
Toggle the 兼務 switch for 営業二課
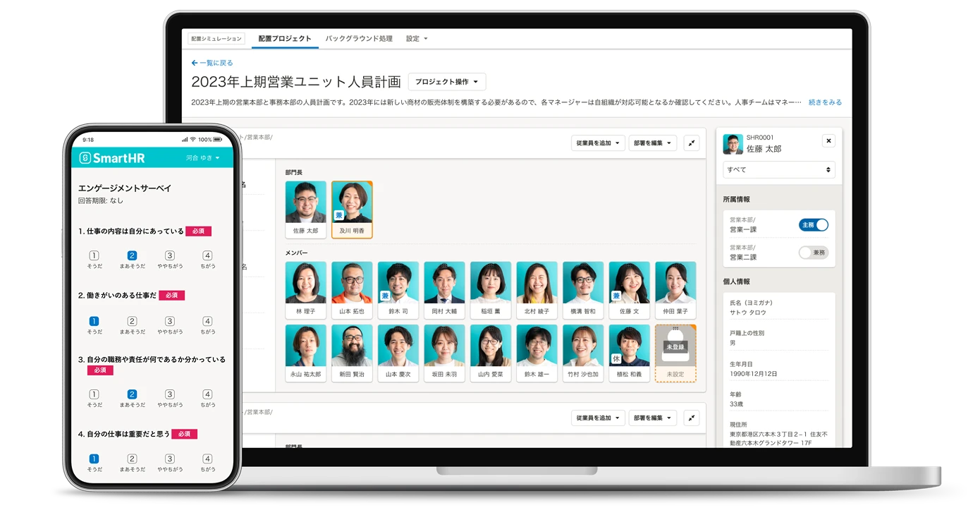(x=813, y=253)
